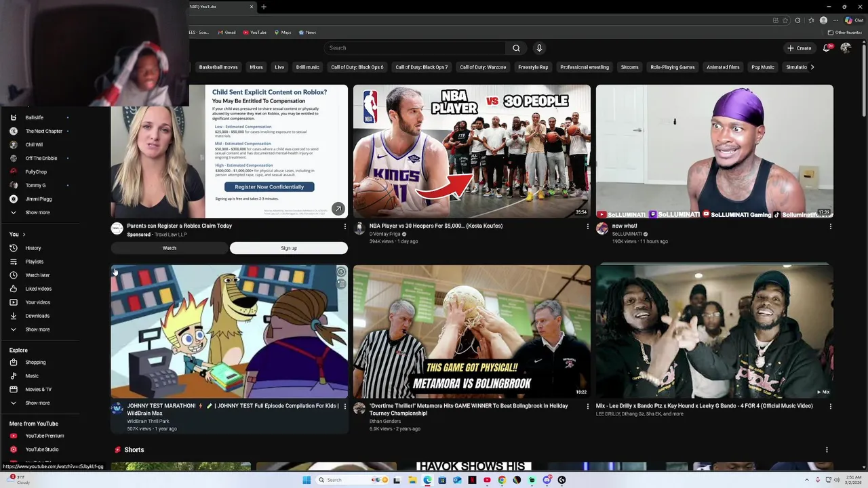Screen dimensions: 868x488
Task: Select the Basketball moves chip
Action: pos(218,67)
